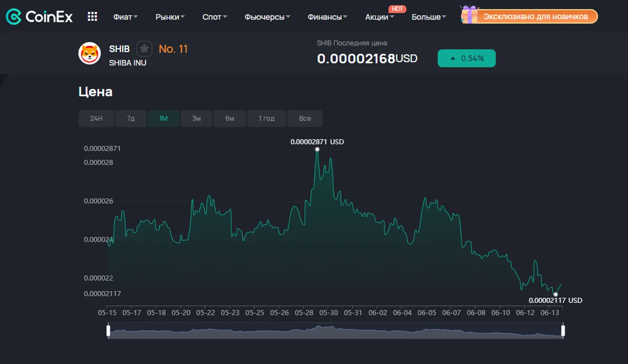628x364 pixels.
Task: Expand the Рынки dropdown menu
Action: (170, 17)
